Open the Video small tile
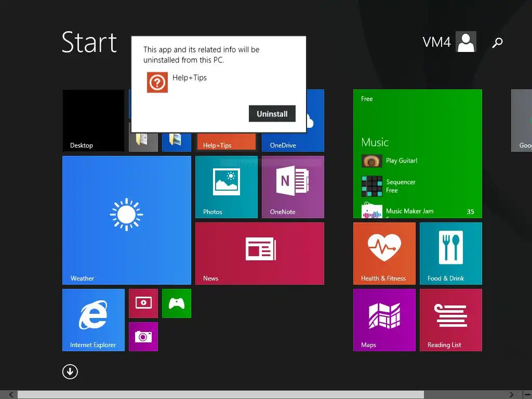Screen dimensions: 532x399 pyautogui.click(x=143, y=303)
